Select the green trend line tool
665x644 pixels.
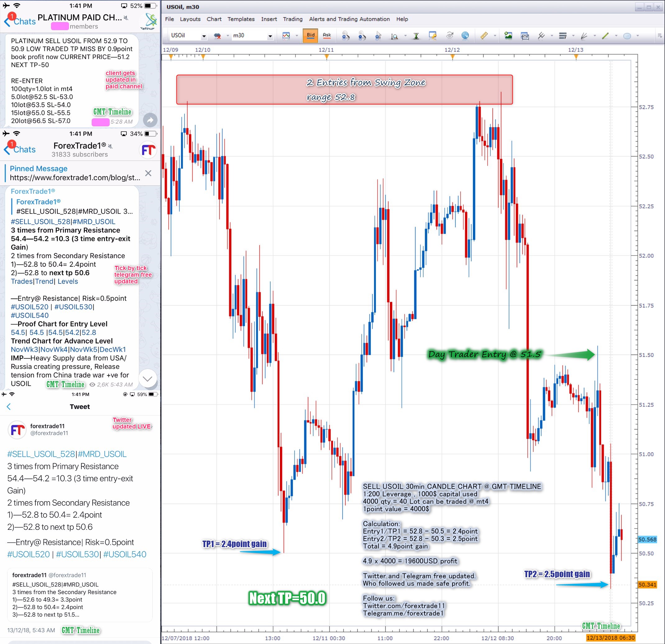[x=605, y=36]
